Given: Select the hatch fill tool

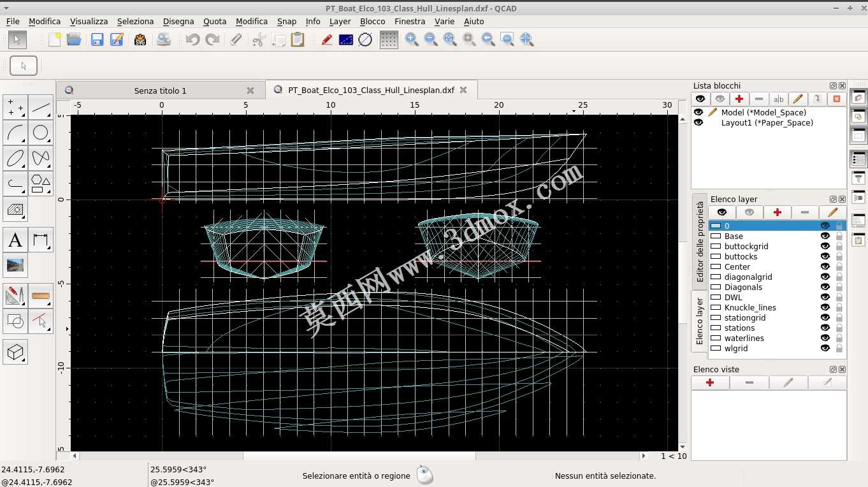Looking at the screenshot, I should coord(15,209).
